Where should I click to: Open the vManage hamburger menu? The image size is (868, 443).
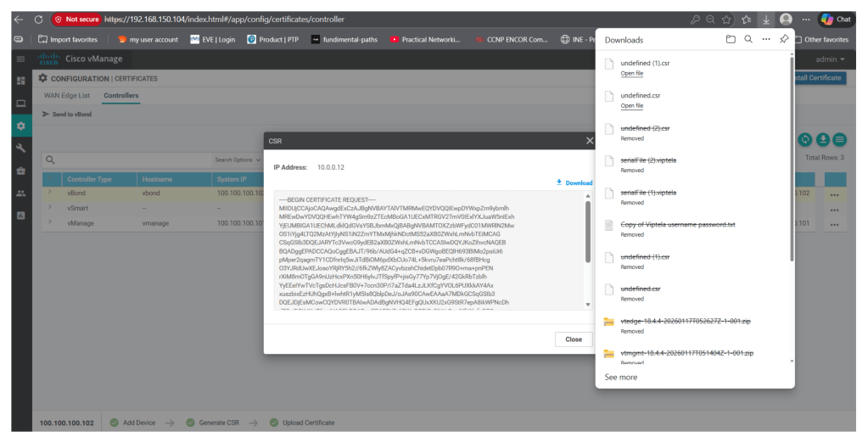[x=21, y=59]
